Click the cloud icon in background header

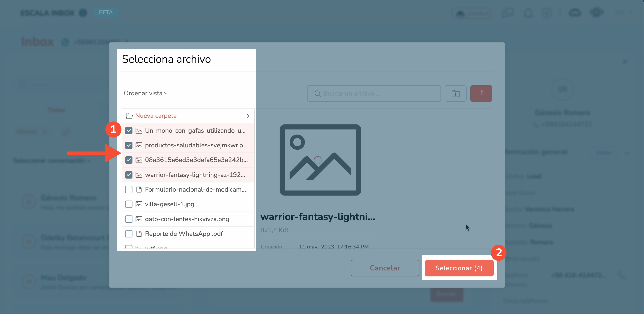(575, 13)
